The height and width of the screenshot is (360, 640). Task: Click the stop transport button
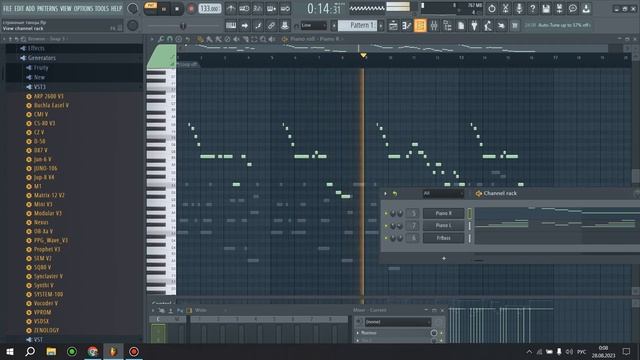click(x=177, y=9)
